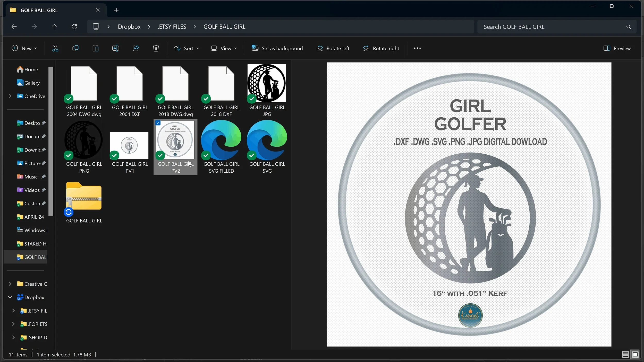Click the This PC monitor icon in address bar
Viewport: 644px width, 362px height.
pyautogui.click(x=96, y=27)
